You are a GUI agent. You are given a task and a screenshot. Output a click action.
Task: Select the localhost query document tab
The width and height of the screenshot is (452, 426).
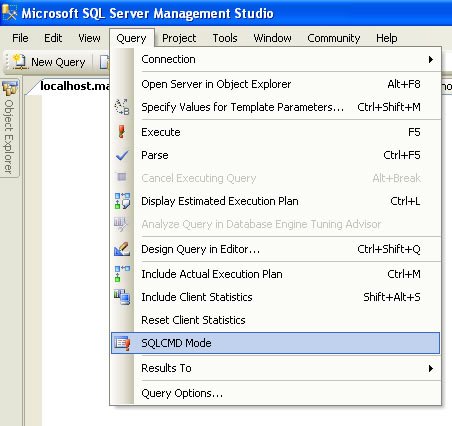pyautogui.click(x=74, y=86)
